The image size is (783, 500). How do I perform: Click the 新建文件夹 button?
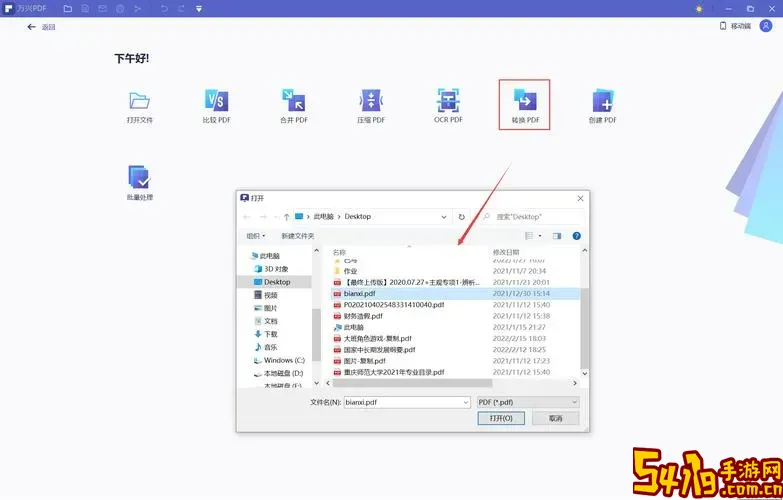click(x=298, y=236)
